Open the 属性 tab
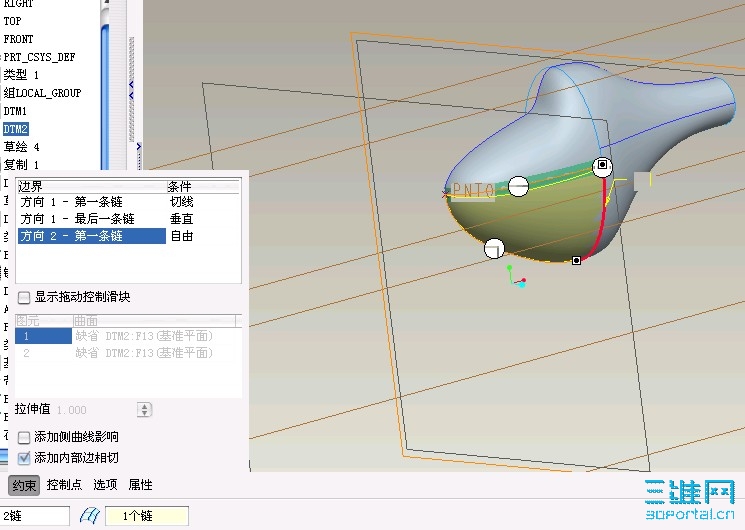The width and height of the screenshot is (745, 530). 141,485
